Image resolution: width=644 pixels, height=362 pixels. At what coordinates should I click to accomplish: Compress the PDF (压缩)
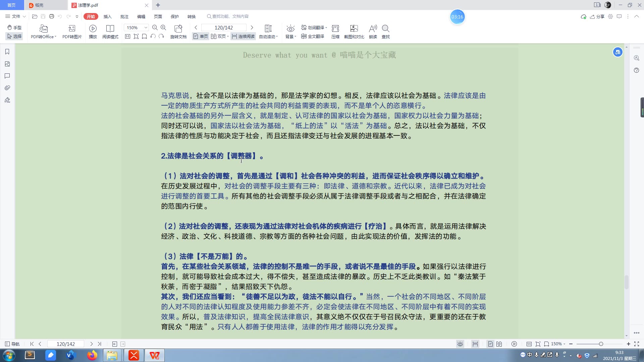335,32
